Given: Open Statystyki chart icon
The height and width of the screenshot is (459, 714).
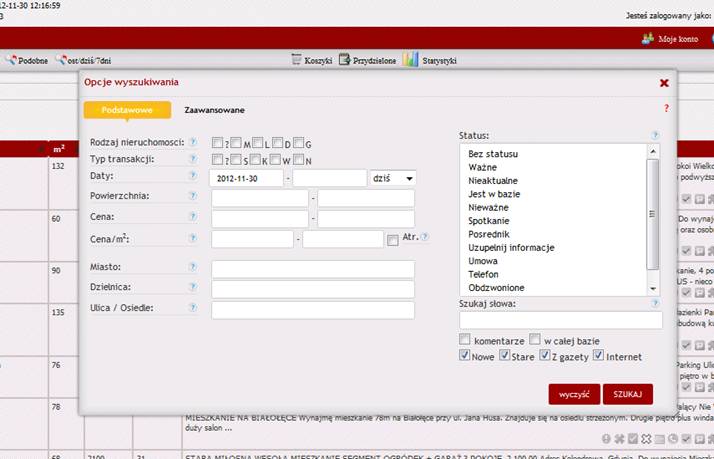Looking at the screenshot, I should pos(411,60).
